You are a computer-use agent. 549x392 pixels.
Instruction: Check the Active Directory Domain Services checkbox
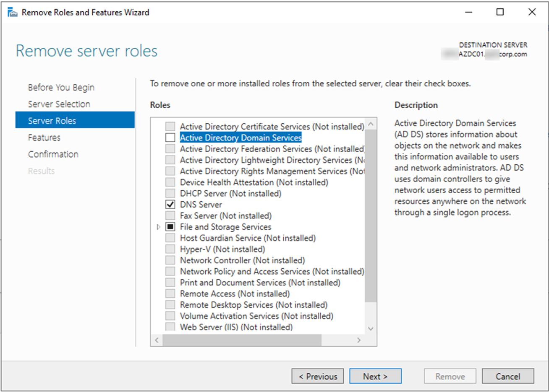coord(170,138)
